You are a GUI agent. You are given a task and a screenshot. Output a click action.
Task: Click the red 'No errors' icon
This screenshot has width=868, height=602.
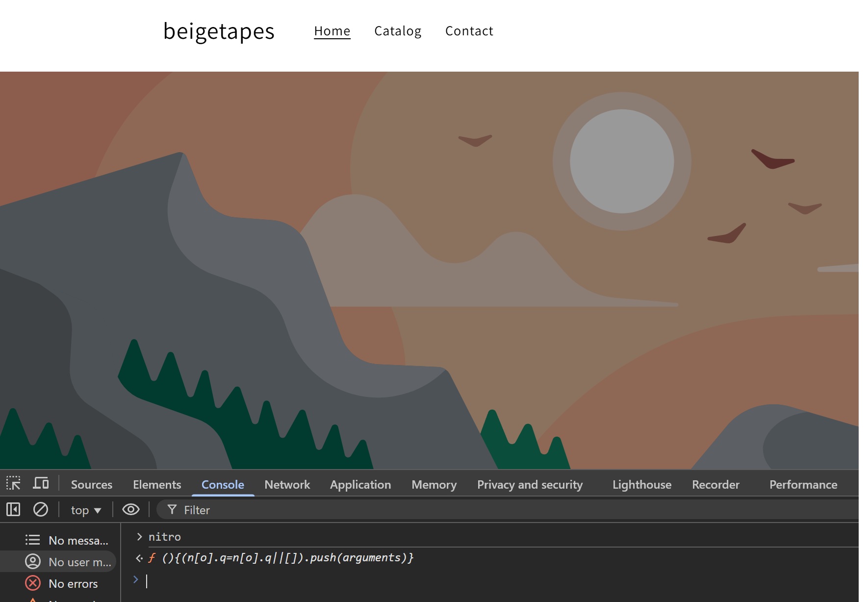point(33,583)
